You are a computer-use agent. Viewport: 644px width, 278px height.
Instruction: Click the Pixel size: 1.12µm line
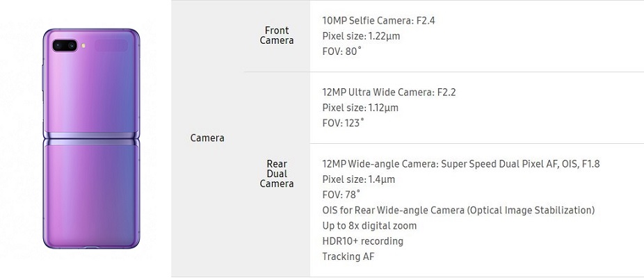(360, 108)
